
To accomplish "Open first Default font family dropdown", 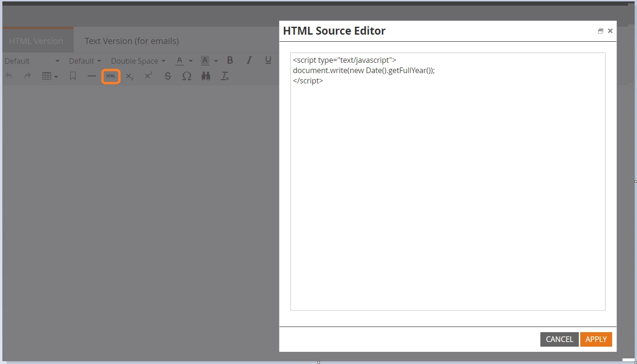I will pos(32,61).
